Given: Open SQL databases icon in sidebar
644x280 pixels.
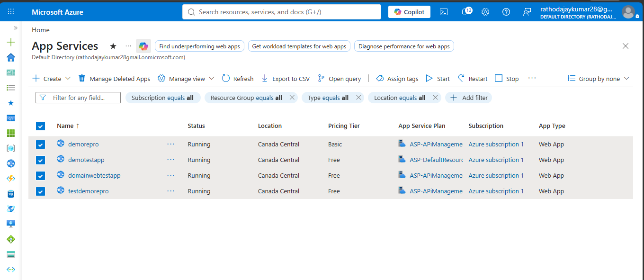Looking at the screenshot, I should tap(11, 194).
